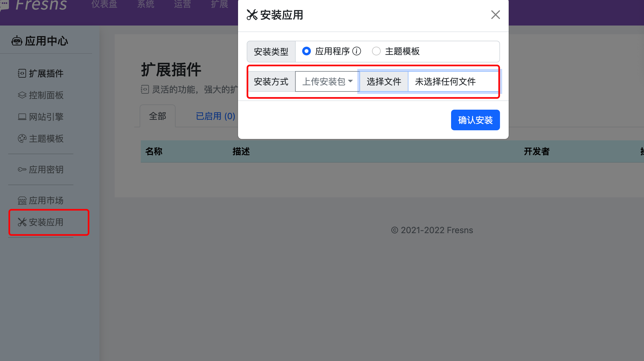Image resolution: width=644 pixels, height=361 pixels.
Task: Click the 扩展插件 plugin icon in the sidebar
Action: click(22, 73)
